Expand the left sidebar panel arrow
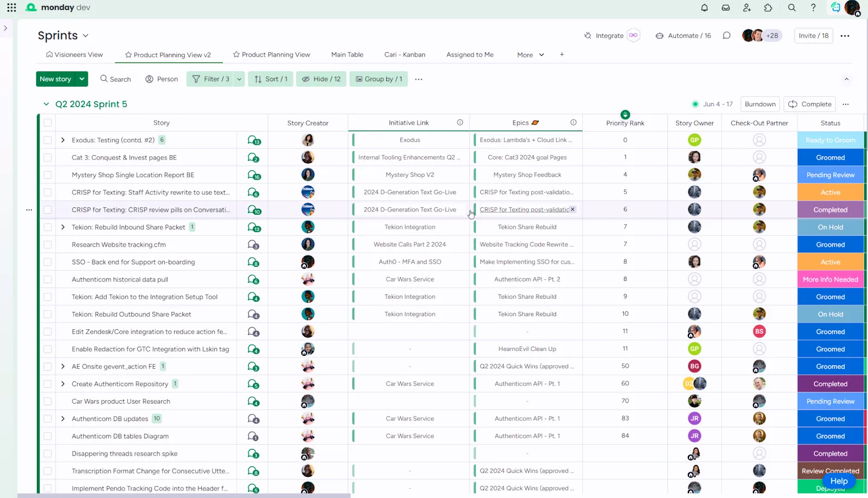868x498 pixels. coord(5,28)
